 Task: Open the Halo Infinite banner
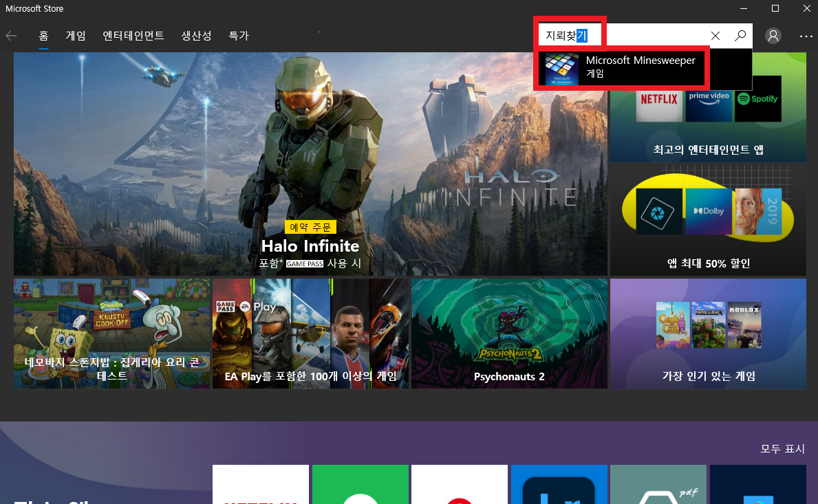tap(310, 164)
